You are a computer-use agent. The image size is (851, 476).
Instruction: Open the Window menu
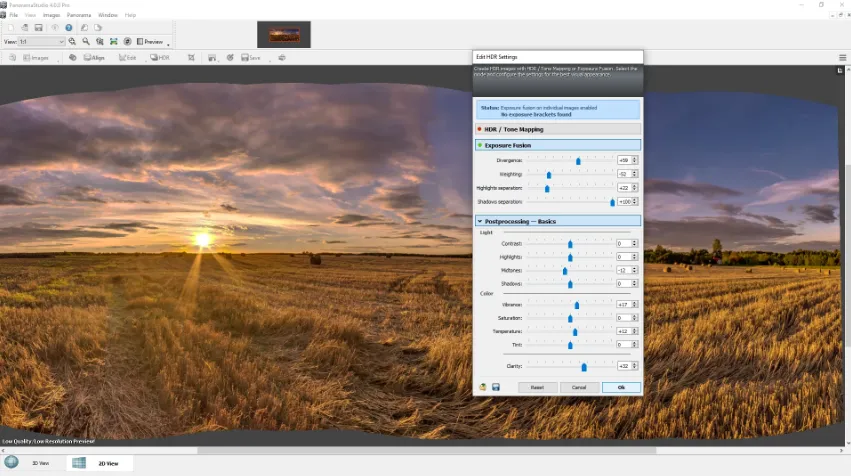(x=107, y=15)
